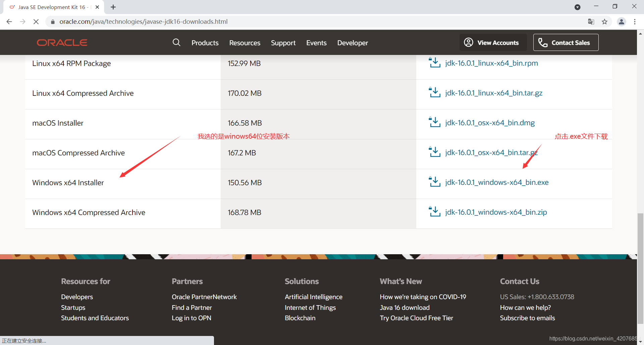The image size is (644, 345).
Task: Click the address bar URL
Action: coord(144,22)
